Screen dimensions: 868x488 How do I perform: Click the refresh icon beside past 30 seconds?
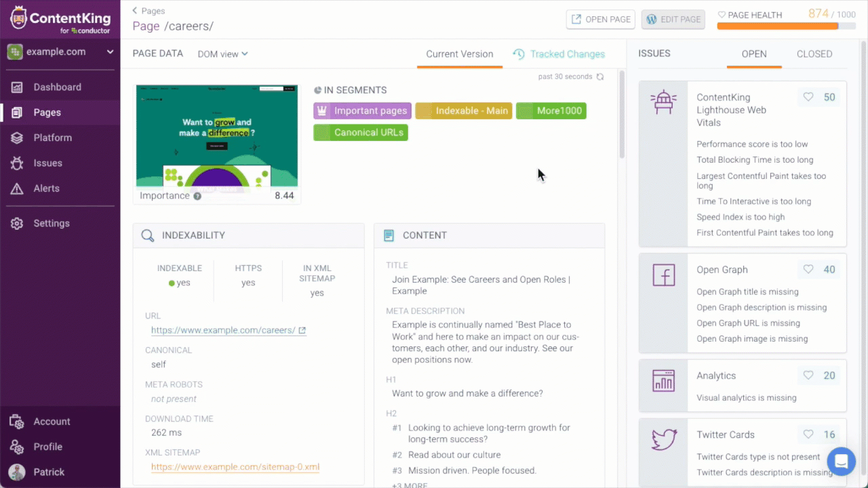600,77
